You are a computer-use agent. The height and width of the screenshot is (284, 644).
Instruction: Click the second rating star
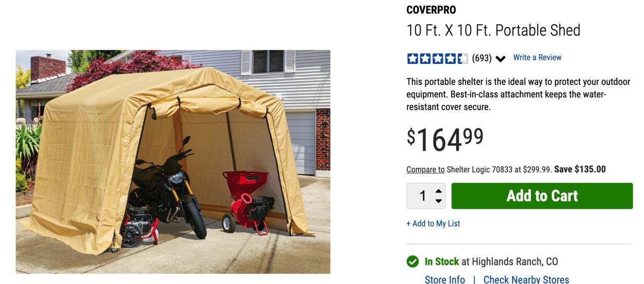(x=425, y=58)
